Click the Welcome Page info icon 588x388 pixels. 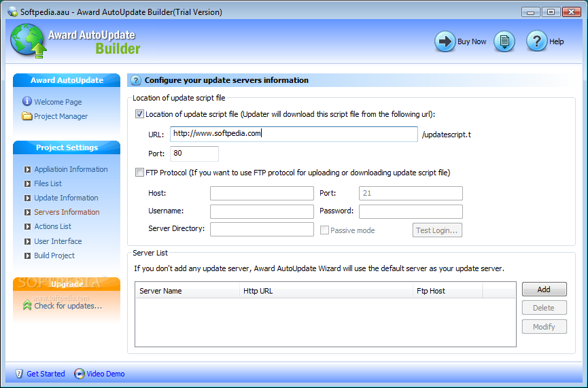tap(27, 101)
